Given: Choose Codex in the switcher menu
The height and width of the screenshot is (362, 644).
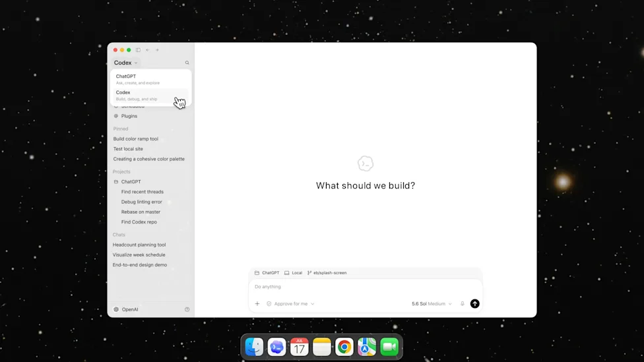Looking at the screenshot, I should click(150, 95).
